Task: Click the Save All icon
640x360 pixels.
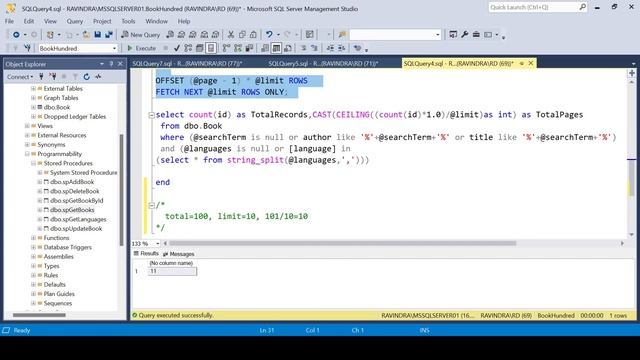Action: click(x=109, y=35)
